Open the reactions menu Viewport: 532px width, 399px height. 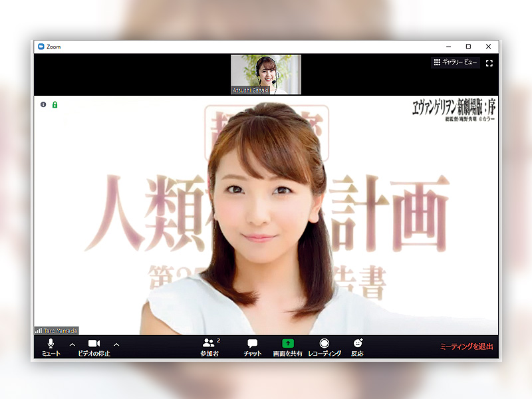coord(358,347)
